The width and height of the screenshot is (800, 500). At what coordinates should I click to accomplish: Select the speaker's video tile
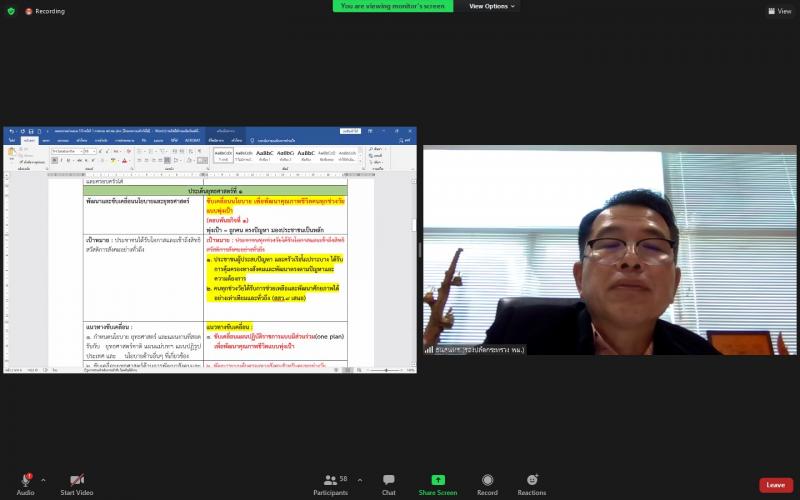click(x=610, y=250)
